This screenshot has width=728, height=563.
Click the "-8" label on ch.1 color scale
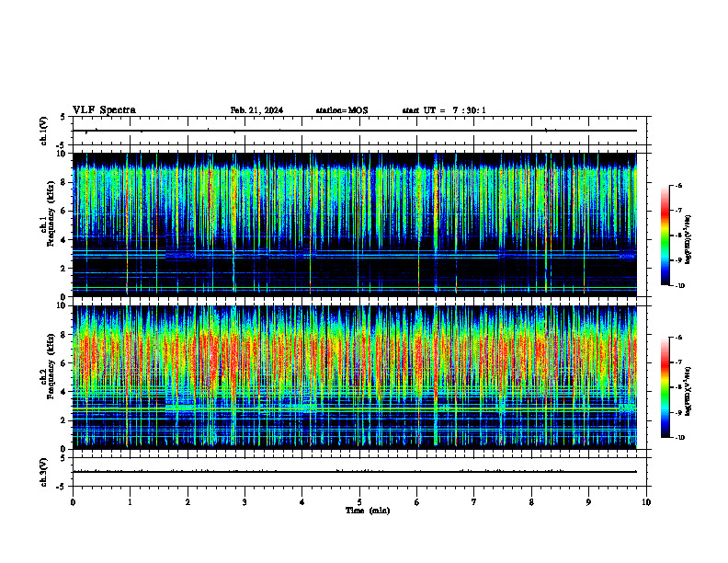(678, 236)
